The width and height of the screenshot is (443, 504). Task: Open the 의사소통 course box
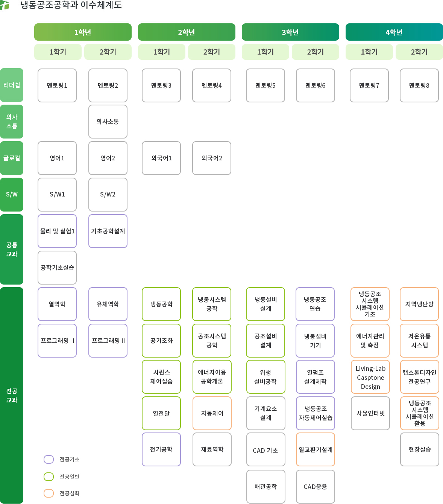click(x=108, y=122)
